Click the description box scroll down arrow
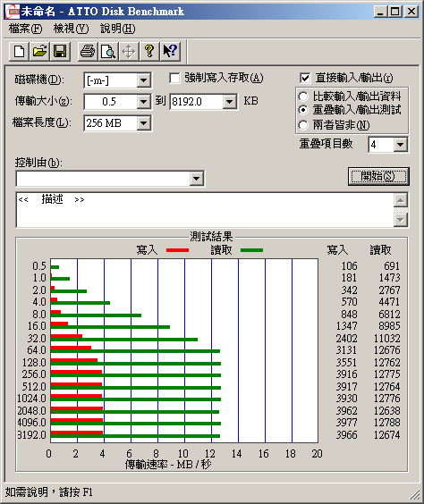The width and height of the screenshot is (424, 504). click(401, 220)
